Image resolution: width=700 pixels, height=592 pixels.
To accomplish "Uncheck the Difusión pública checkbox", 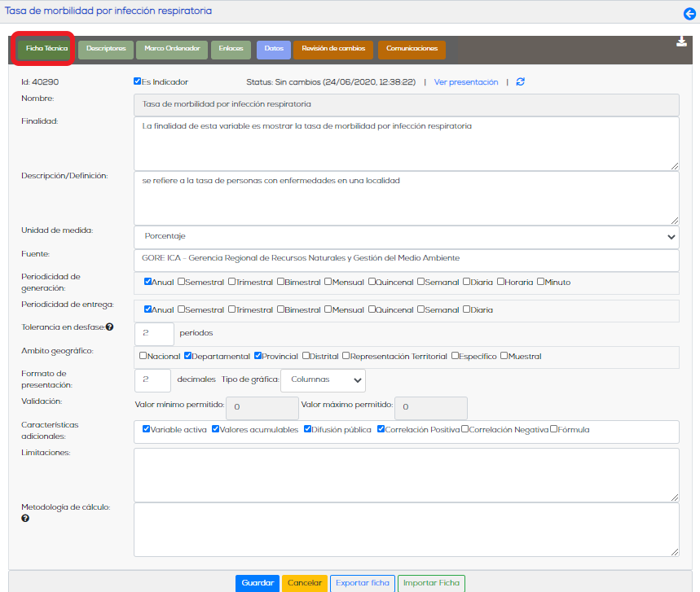I will (307, 428).
